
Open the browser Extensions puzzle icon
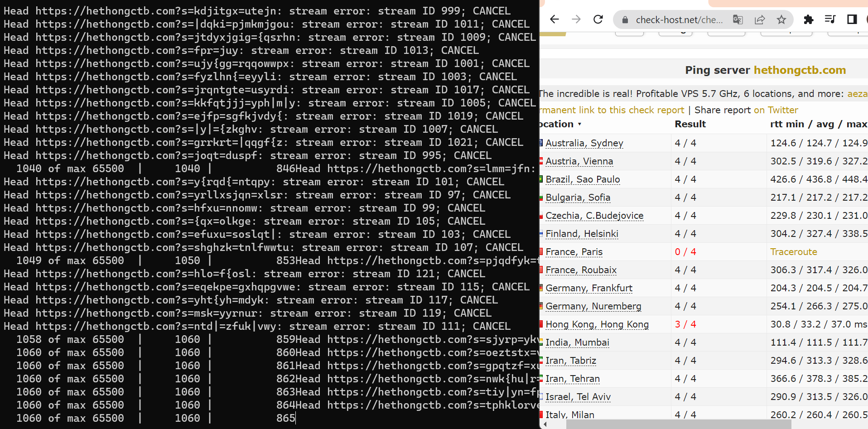pos(808,19)
